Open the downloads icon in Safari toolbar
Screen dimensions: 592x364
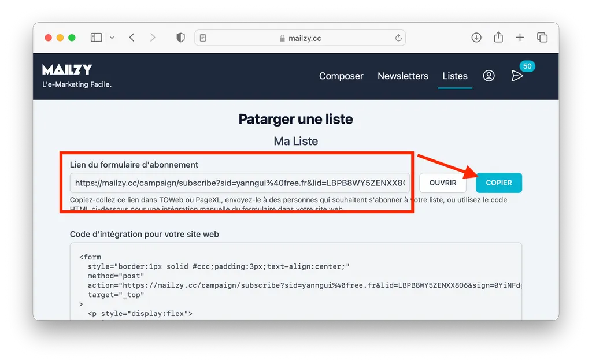[476, 38]
